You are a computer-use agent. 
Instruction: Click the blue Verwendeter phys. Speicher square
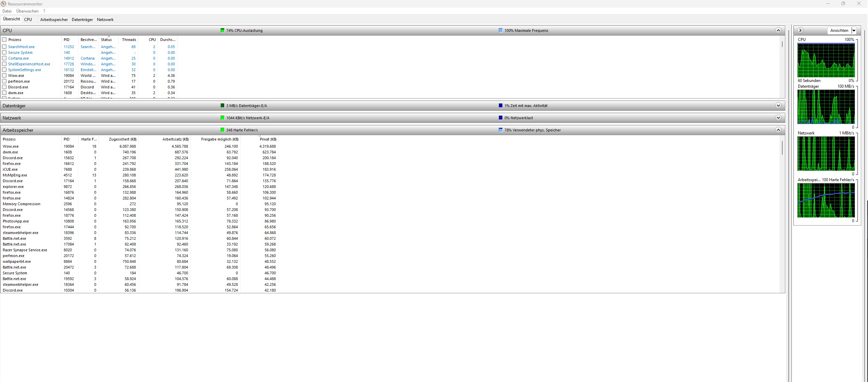[501, 130]
